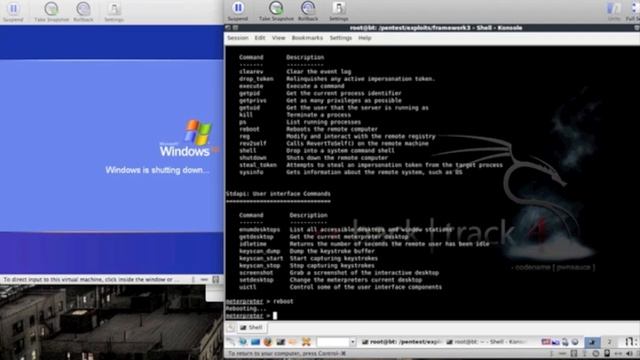
Task: Open Konsole Edit menu
Action: (260, 38)
